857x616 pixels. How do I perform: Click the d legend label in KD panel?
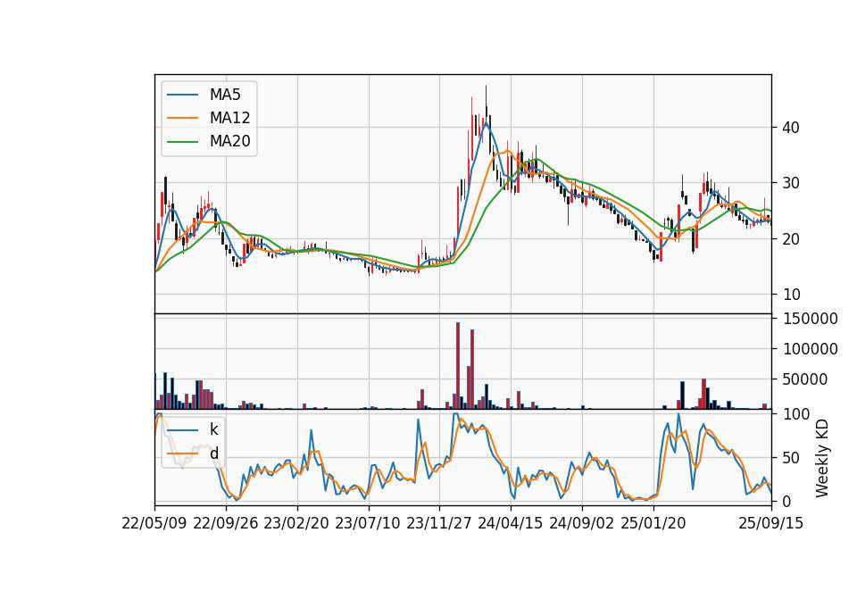tap(213, 454)
